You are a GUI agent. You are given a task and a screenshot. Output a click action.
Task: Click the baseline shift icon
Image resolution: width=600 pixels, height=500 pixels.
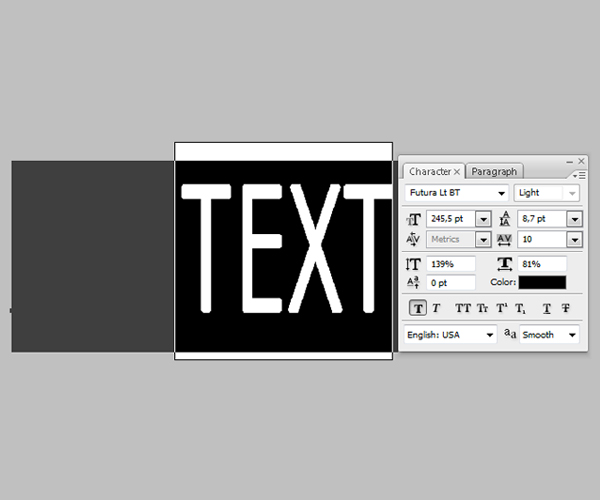pyautogui.click(x=413, y=283)
